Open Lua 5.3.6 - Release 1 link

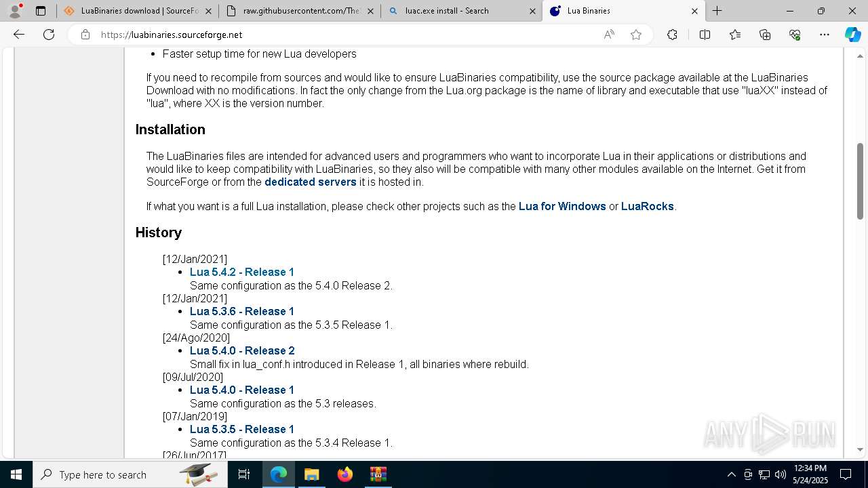[x=242, y=311]
